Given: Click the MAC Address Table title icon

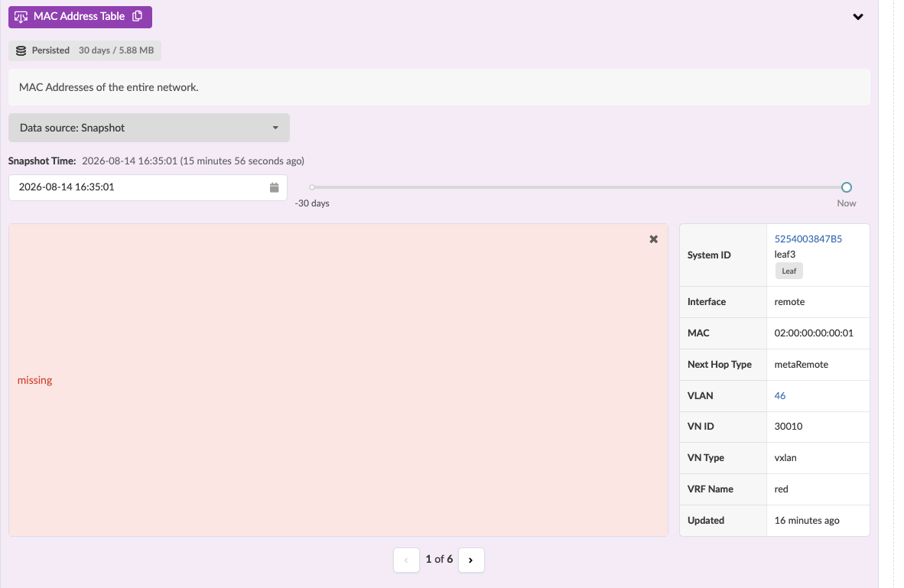Looking at the screenshot, I should pos(21,17).
